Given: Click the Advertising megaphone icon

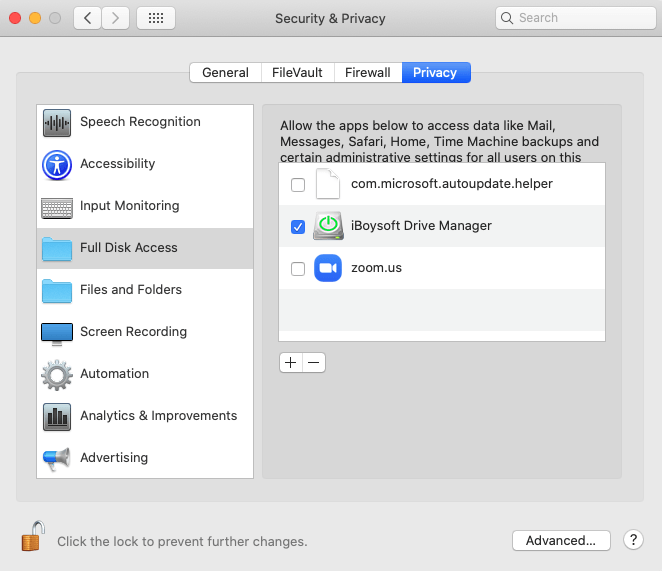Looking at the screenshot, I should (57, 459).
